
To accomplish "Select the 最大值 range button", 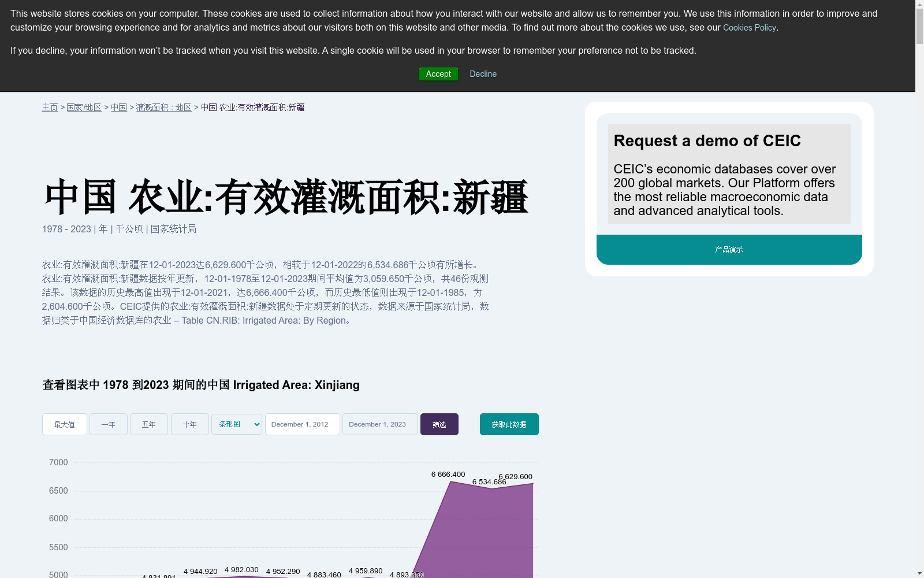I will 65,424.
